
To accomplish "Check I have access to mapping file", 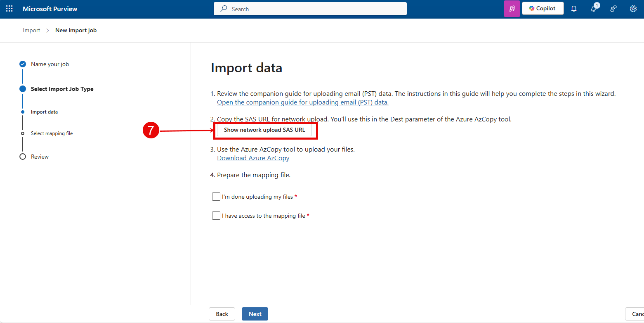I will coord(216,216).
